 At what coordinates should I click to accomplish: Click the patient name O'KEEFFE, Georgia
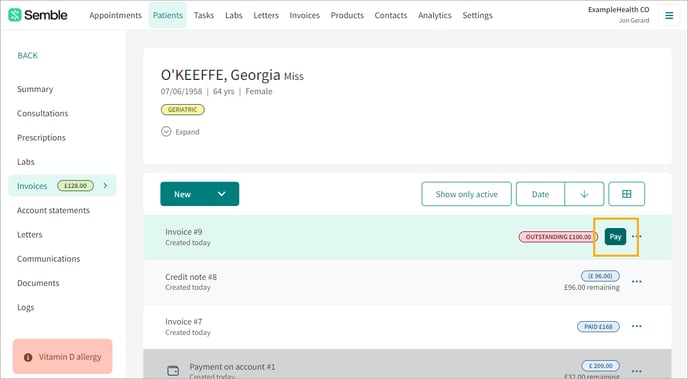[x=220, y=75]
